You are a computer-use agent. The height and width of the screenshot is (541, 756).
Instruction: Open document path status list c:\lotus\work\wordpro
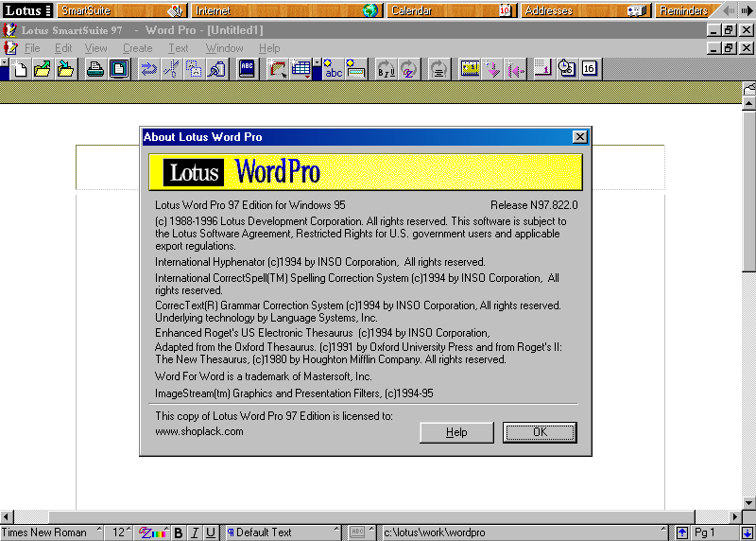click(524, 532)
